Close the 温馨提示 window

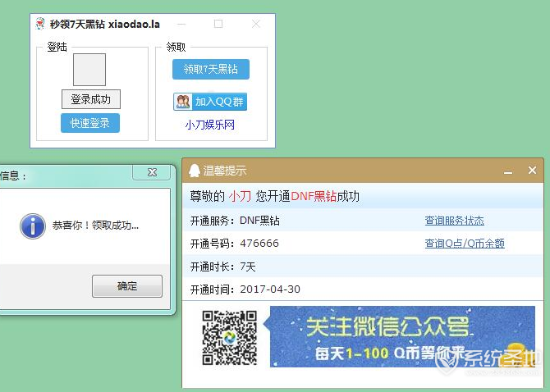pyautogui.click(x=532, y=171)
